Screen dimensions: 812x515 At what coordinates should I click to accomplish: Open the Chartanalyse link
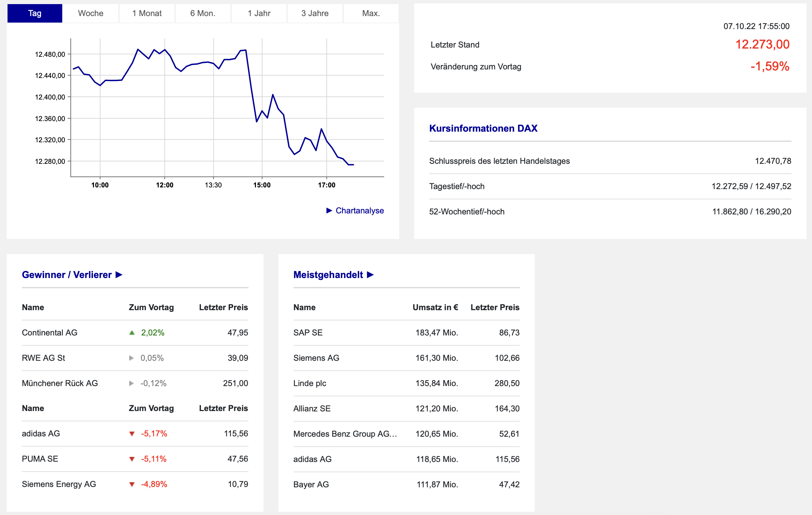(x=360, y=211)
